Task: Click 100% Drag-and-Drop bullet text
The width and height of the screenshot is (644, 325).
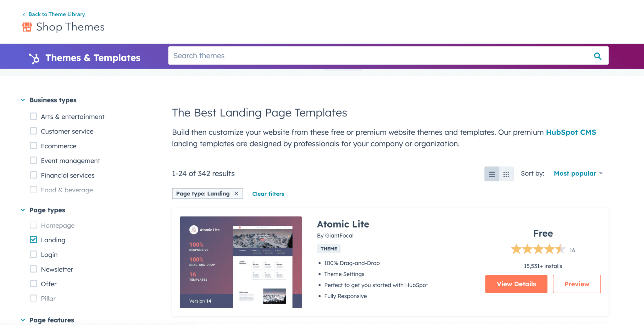Action: (352, 263)
